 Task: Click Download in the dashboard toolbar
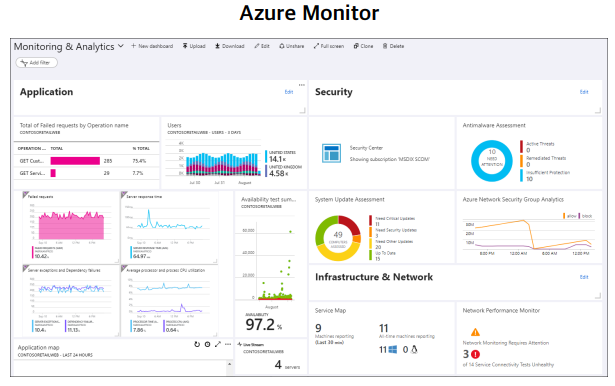pyautogui.click(x=229, y=46)
